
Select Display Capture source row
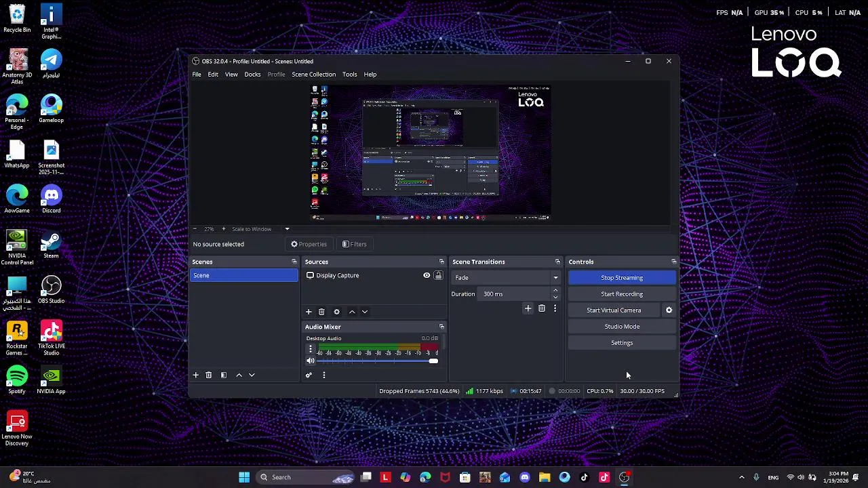point(373,276)
